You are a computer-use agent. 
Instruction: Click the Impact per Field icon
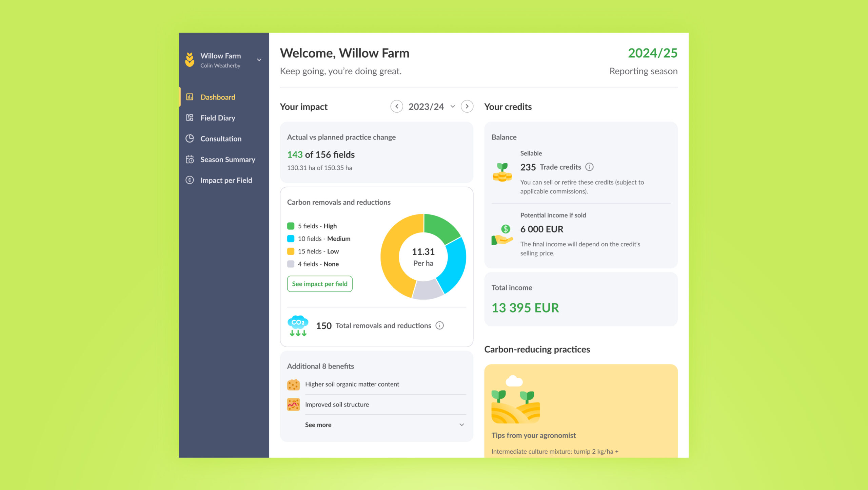point(190,180)
